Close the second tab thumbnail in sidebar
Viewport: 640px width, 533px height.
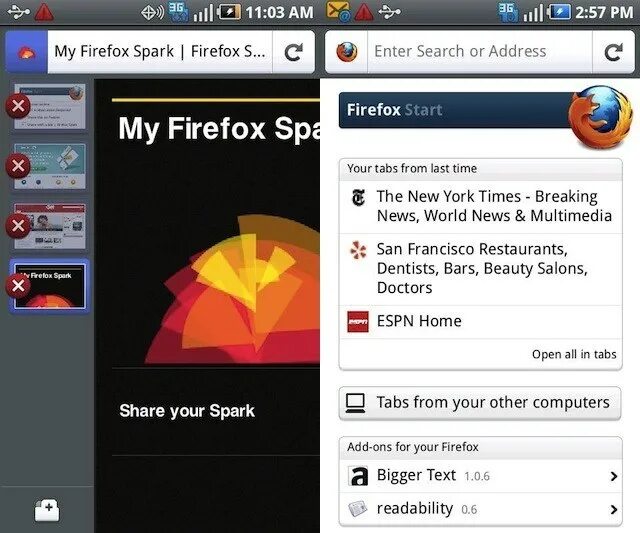pos(18,166)
